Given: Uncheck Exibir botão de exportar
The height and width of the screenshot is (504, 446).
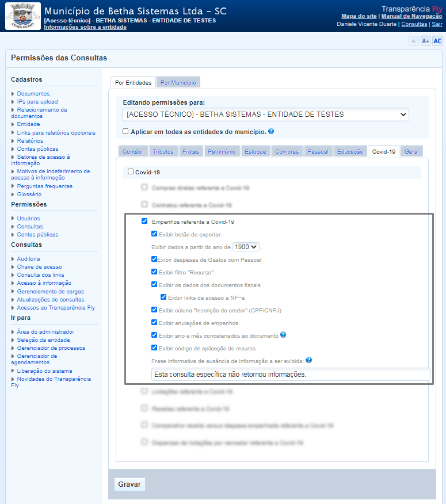Looking at the screenshot, I should pos(154,234).
